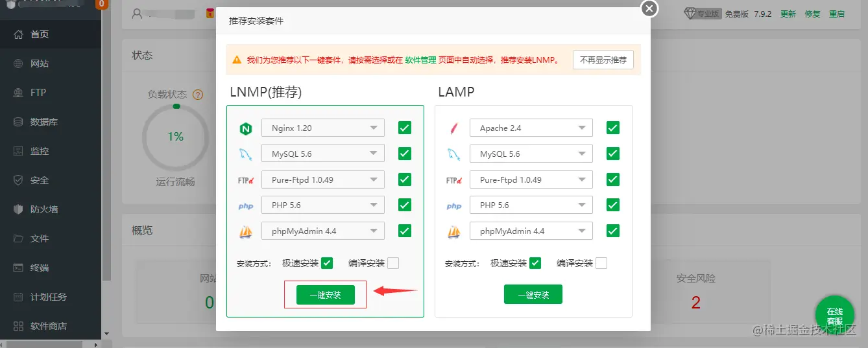Open LAMP MySQL 5.6 version dropdown
The width and height of the screenshot is (868, 348).
click(x=531, y=154)
